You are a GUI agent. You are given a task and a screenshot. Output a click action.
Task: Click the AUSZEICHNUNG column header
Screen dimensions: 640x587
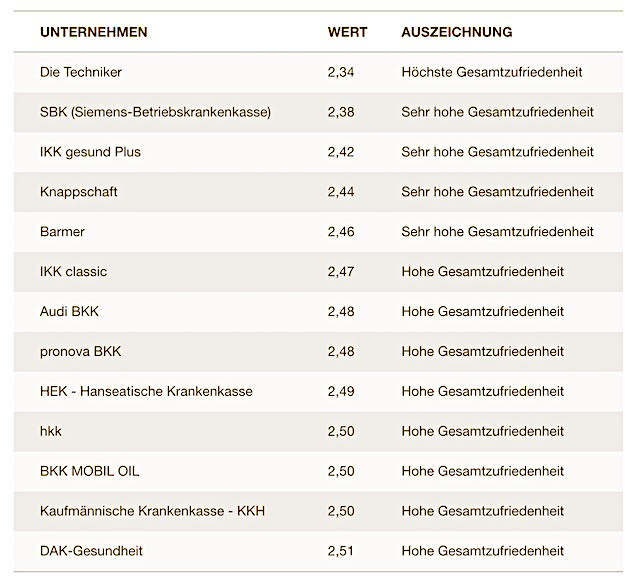click(x=457, y=32)
